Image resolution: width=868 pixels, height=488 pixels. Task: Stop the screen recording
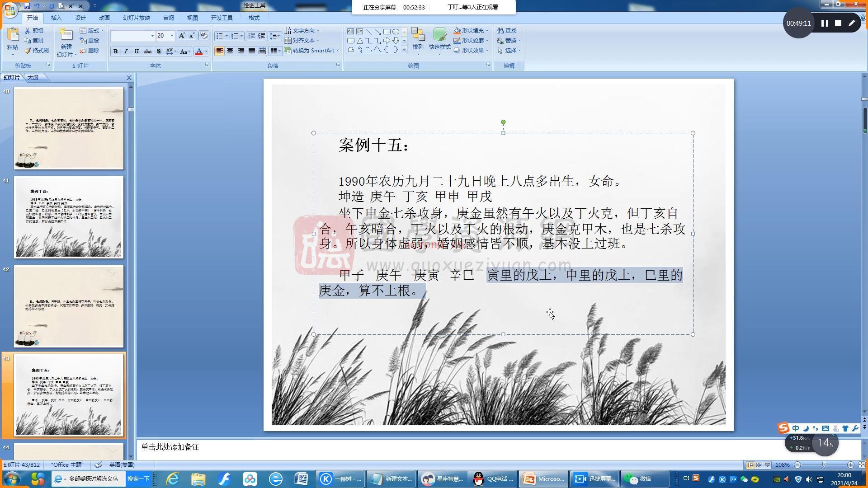pos(838,23)
